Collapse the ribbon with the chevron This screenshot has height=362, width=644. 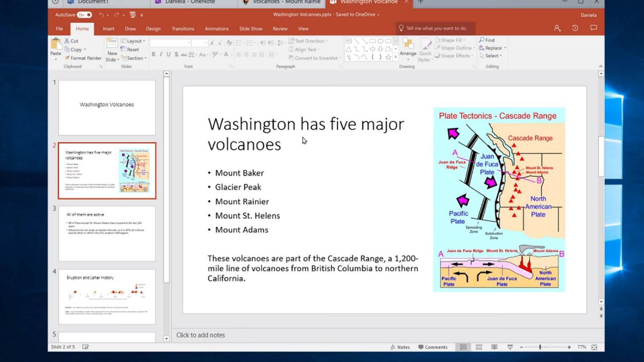pos(601,66)
